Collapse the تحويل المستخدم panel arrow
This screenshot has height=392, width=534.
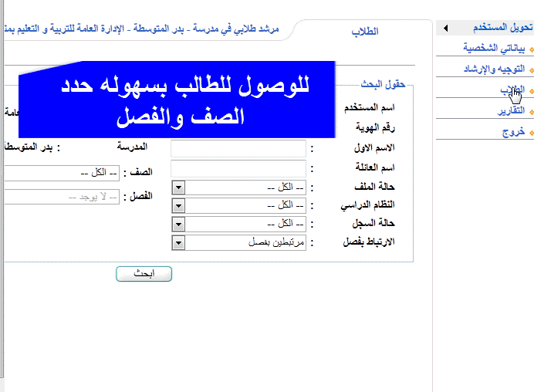coord(446,28)
